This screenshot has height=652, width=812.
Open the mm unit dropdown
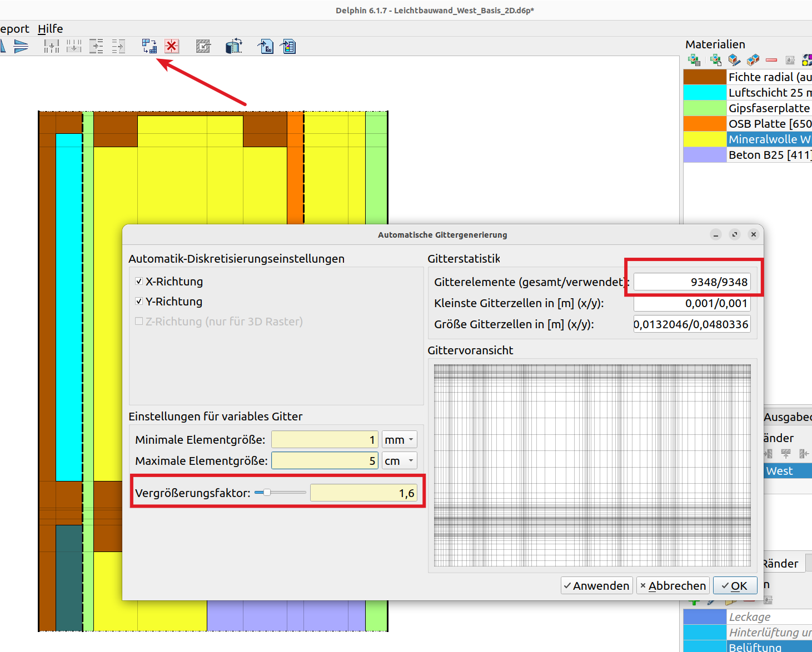point(400,440)
